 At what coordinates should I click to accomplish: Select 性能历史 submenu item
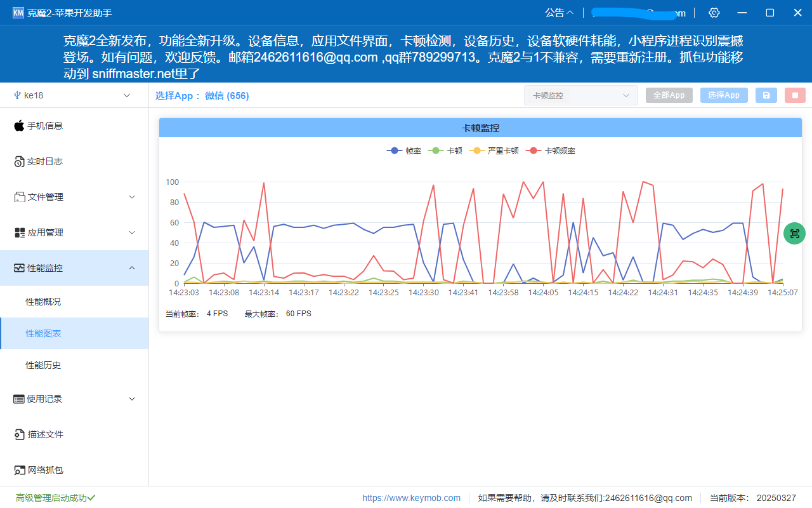click(x=74, y=365)
